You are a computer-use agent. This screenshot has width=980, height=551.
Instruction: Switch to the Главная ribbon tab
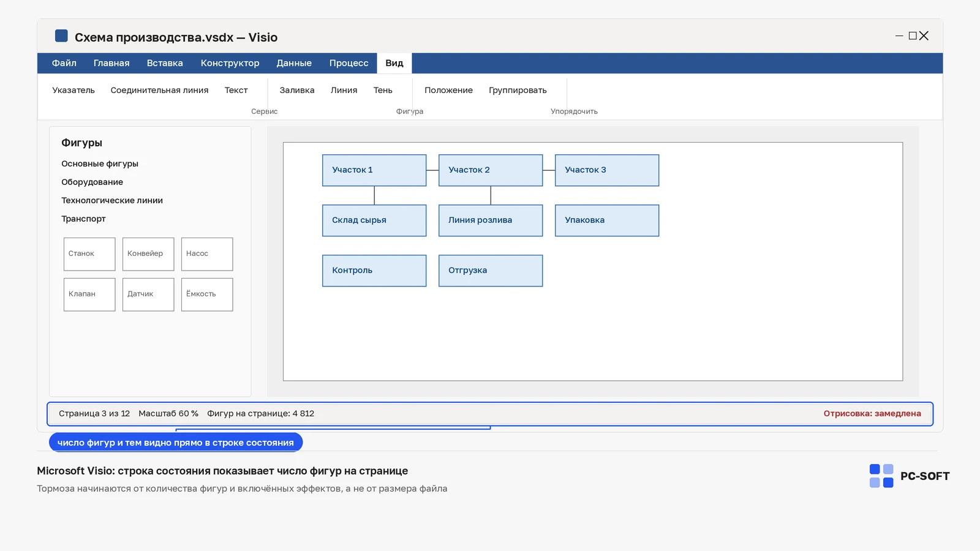pos(111,63)
